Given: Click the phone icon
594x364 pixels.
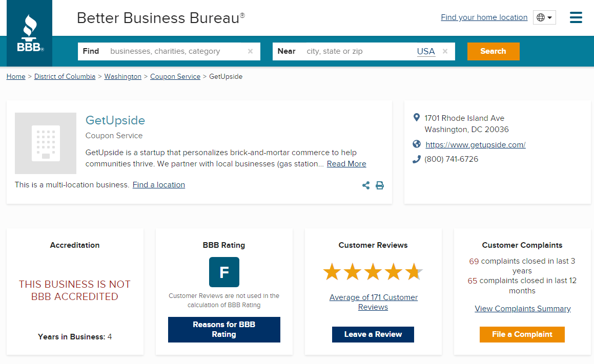Looking at the screenshot, I should (x=416, y=159).
